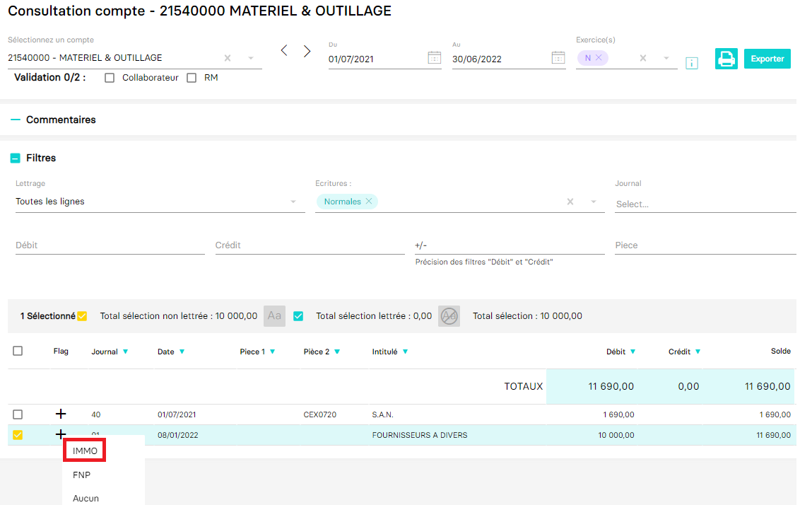Viewport: 812px width, 505px height.
Task: Click journal 40 cell
Action: [x=96, y=414]
